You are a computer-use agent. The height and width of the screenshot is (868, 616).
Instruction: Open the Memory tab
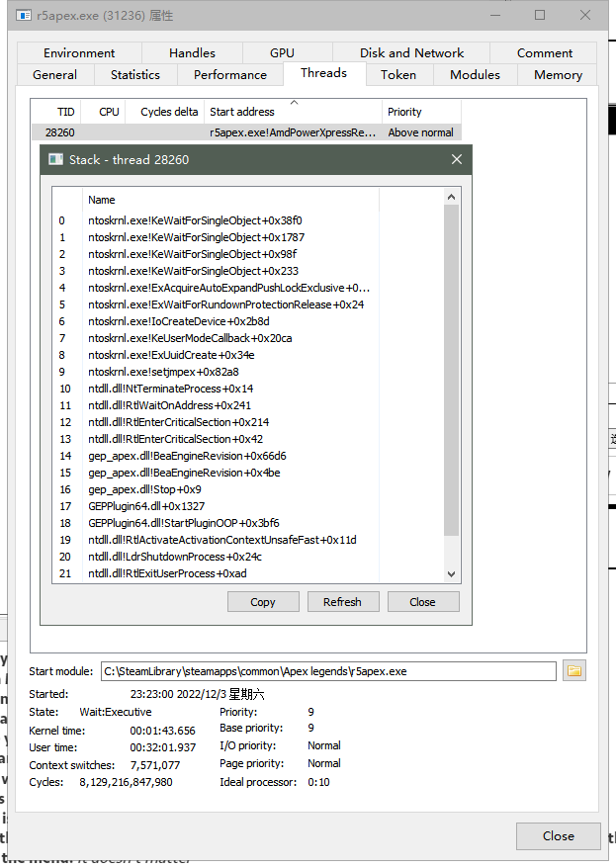coord(558,75)
